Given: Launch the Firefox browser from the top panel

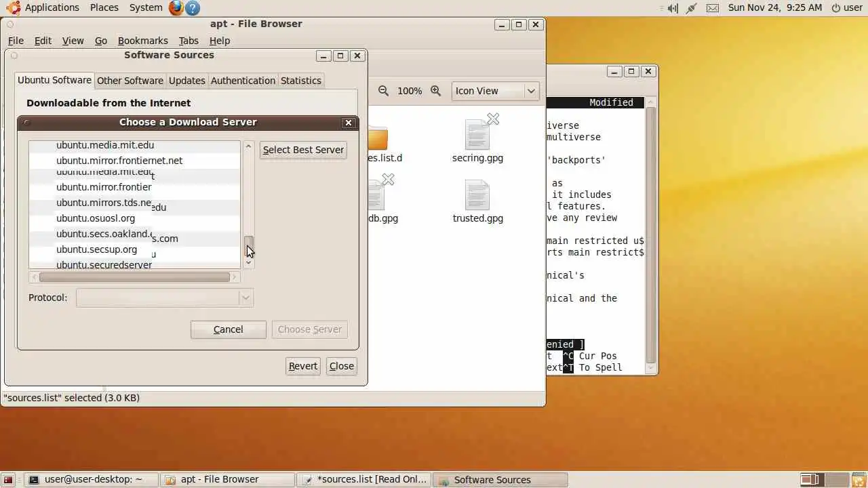Looking at the screenshot, I should coord(176,8).
